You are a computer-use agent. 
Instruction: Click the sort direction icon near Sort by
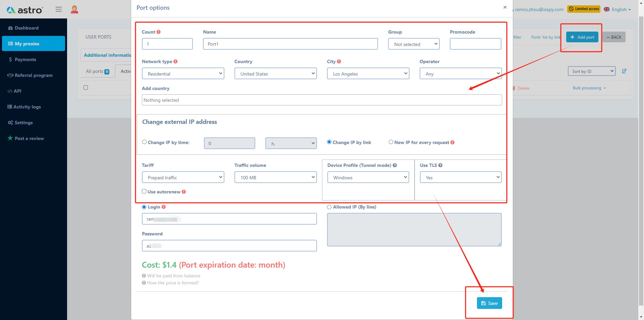(625, 71)
